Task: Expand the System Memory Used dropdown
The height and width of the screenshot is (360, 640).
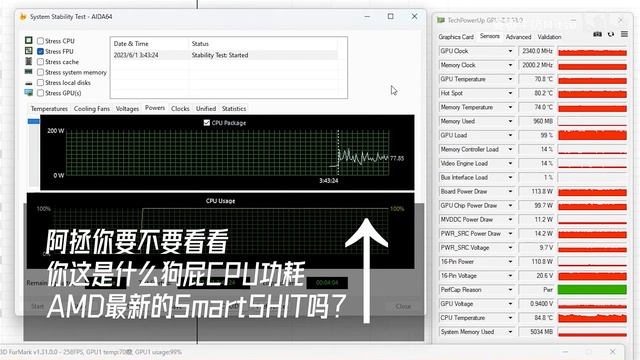Action: click(510, 332)
